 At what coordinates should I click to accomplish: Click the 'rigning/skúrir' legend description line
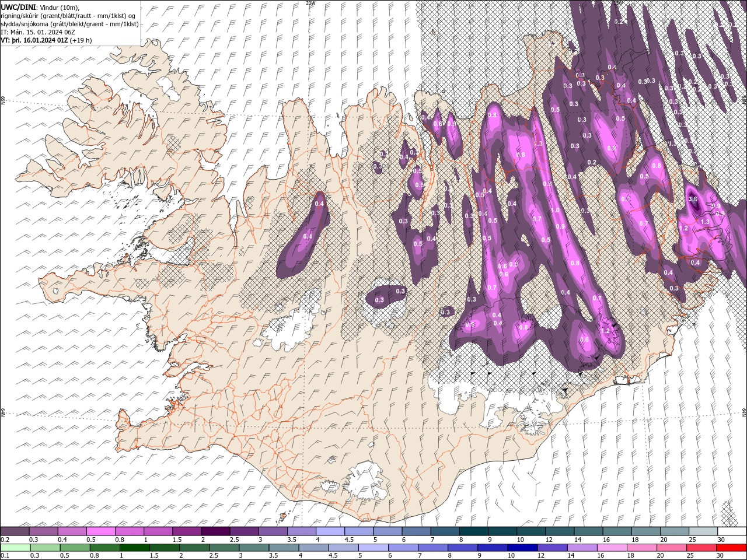(x=68, y=15)
